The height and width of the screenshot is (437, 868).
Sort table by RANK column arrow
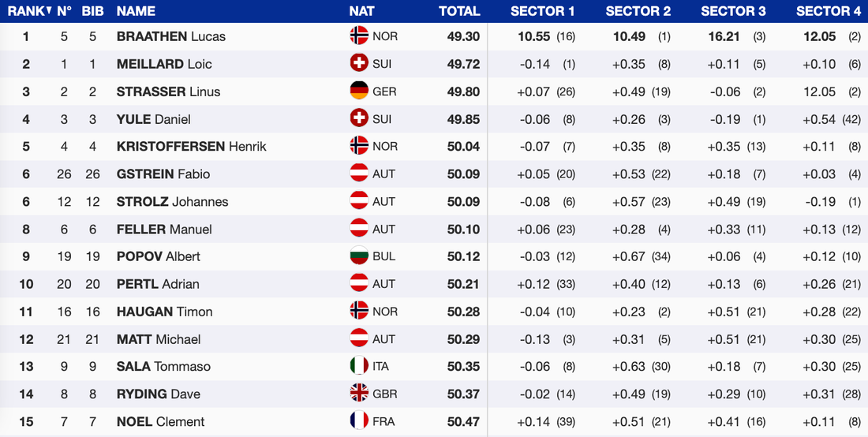(48, 11)
